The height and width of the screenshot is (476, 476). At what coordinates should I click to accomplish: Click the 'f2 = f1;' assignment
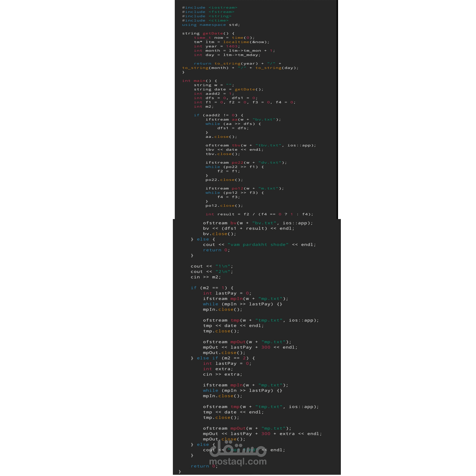pyautogui.click(x=229, y=171)
